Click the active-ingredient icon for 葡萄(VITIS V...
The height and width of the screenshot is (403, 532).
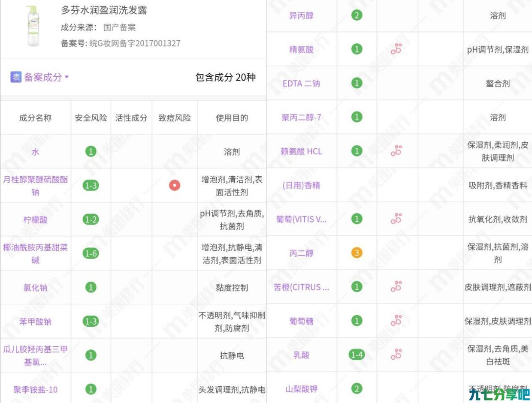[x=396, y=219]
